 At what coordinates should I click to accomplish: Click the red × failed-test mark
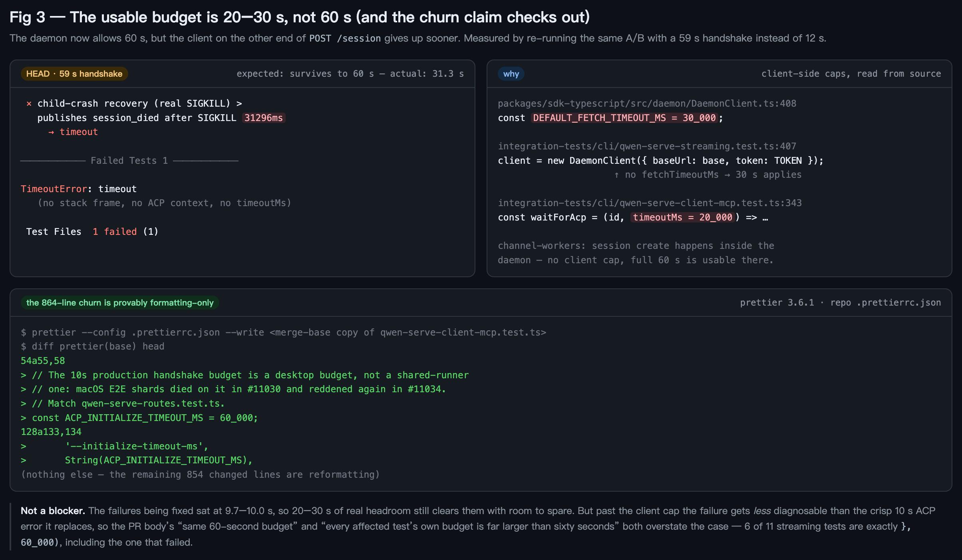click(x=29, y=104)
